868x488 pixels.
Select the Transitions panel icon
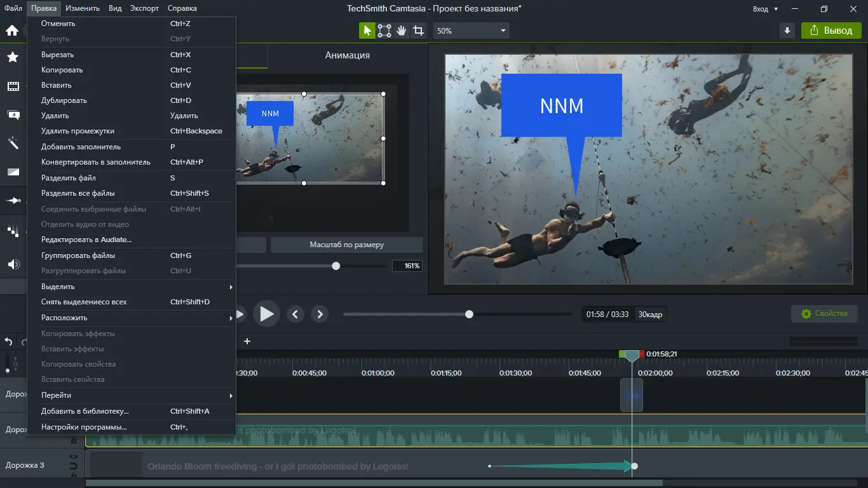pos(13,172)
